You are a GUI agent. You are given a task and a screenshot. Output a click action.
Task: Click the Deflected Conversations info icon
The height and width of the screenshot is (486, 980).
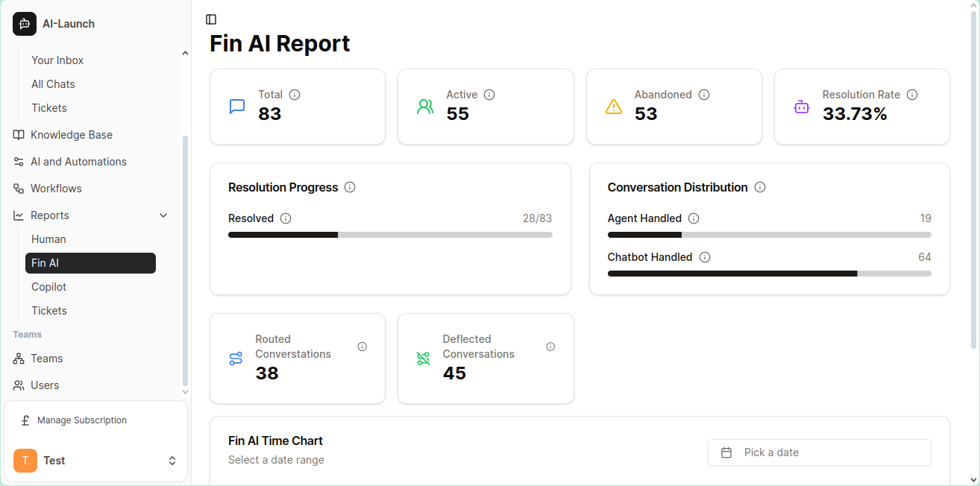pos(550,347)
